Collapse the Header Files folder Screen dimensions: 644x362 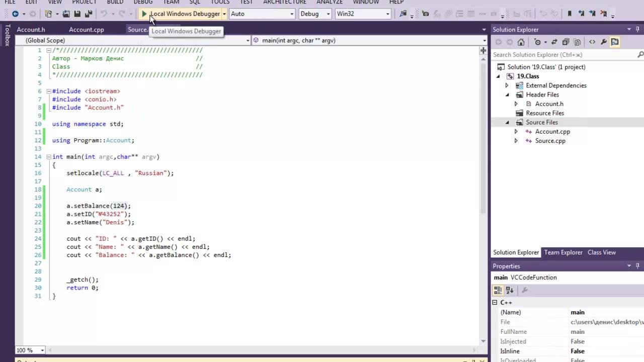tap(507, 95)
